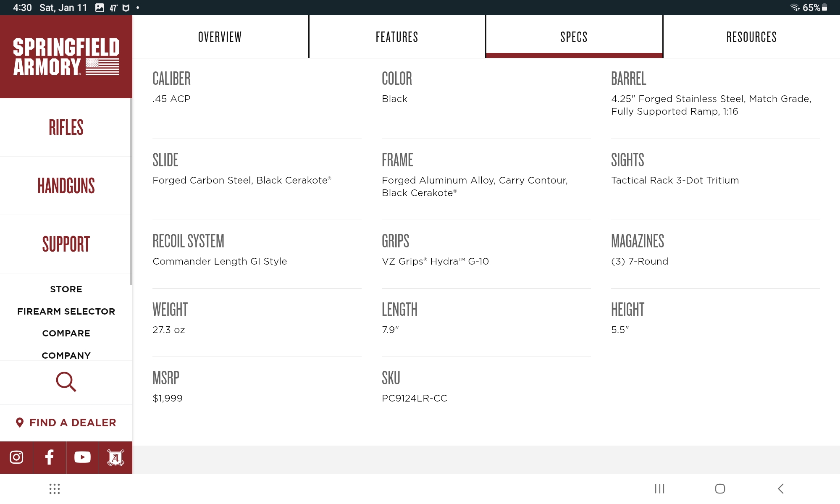
Task: Select the 4.25" barrel description text
Action: (x=711, y=105)
